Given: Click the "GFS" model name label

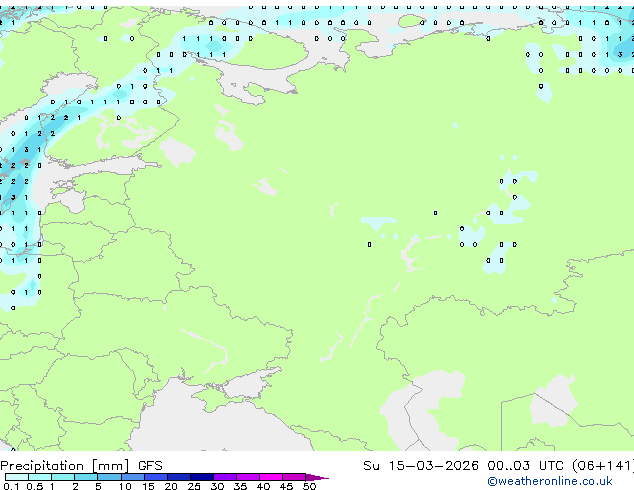Looking at the screenshot, I should click(x=150, y=466).
